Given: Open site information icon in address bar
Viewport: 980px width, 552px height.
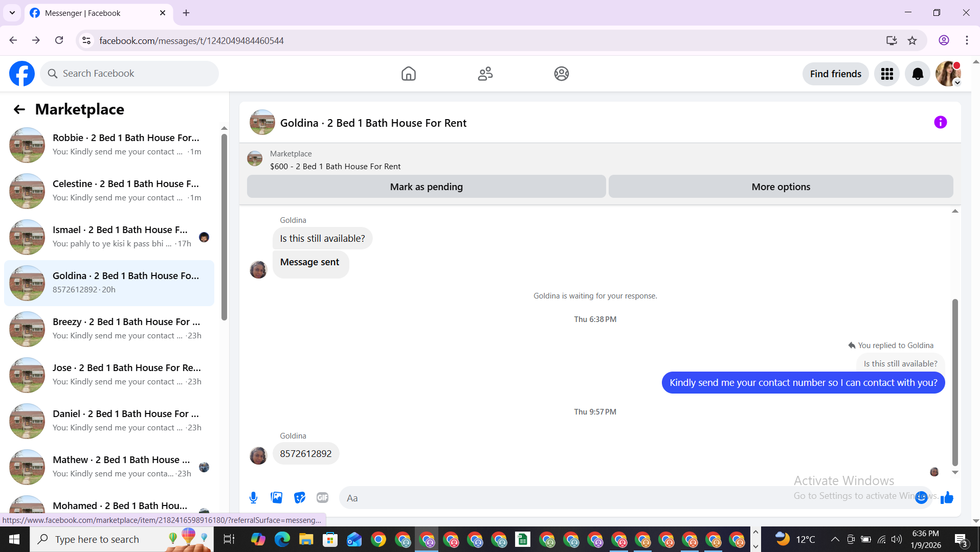Looking at the screenshot, I should [86, 40].
